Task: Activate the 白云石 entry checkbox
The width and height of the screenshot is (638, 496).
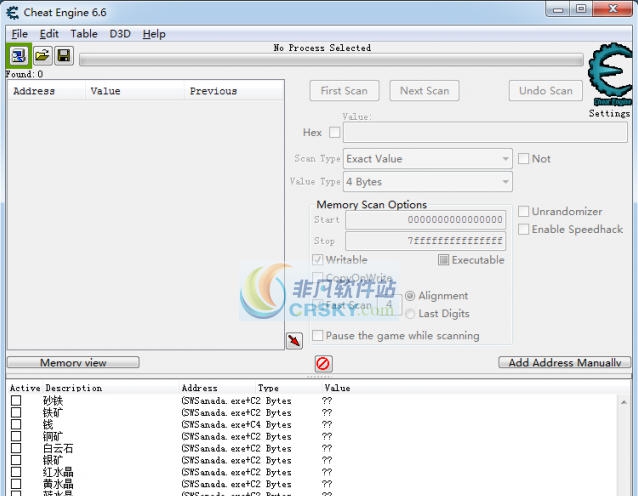Action: click(x=16, y=448)
